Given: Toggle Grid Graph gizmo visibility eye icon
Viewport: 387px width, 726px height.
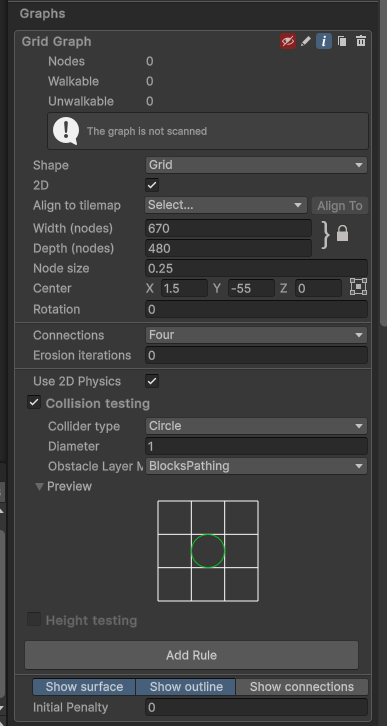Looking at the screenshot, I should point(287,41).
